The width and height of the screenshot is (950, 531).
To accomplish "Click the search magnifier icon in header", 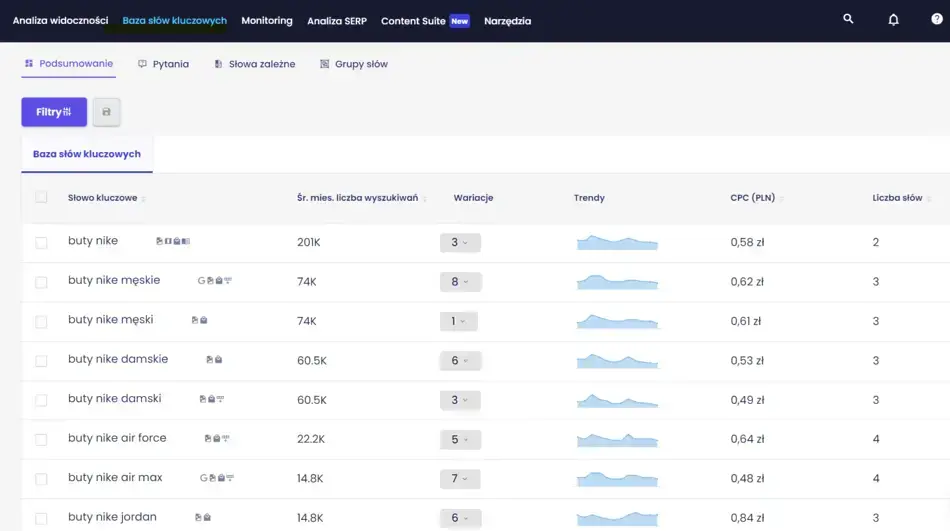I will [x=848, y=19].
